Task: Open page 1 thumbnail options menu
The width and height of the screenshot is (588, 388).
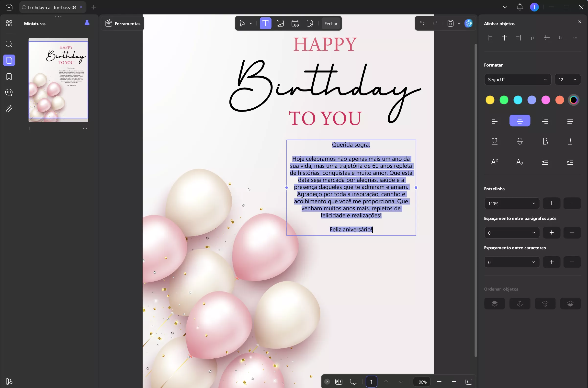Action: 85,128
